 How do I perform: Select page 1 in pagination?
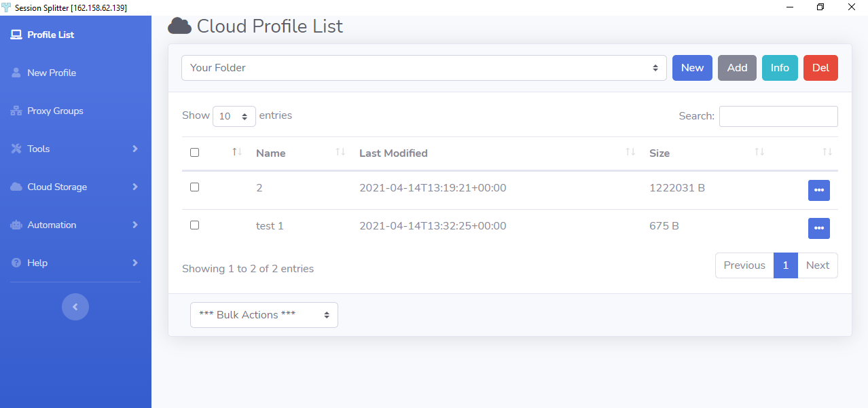click(786, 265)
